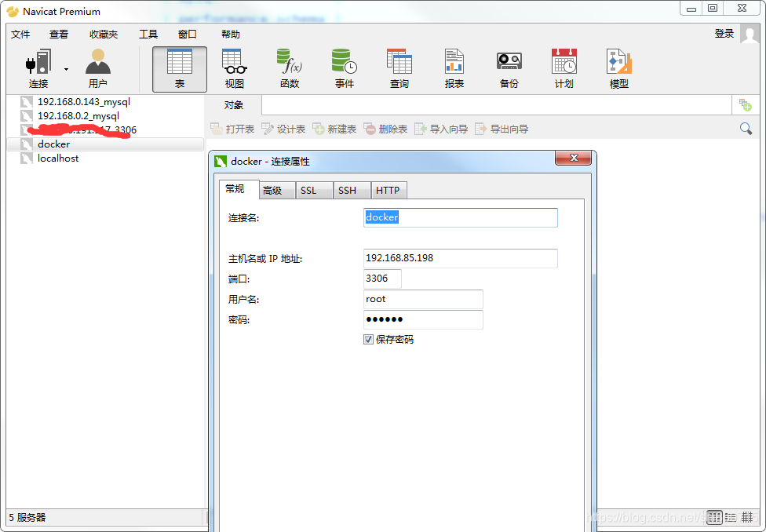
Task: Open the Help (帮助) menu
Action: click(x=231, y=35)
